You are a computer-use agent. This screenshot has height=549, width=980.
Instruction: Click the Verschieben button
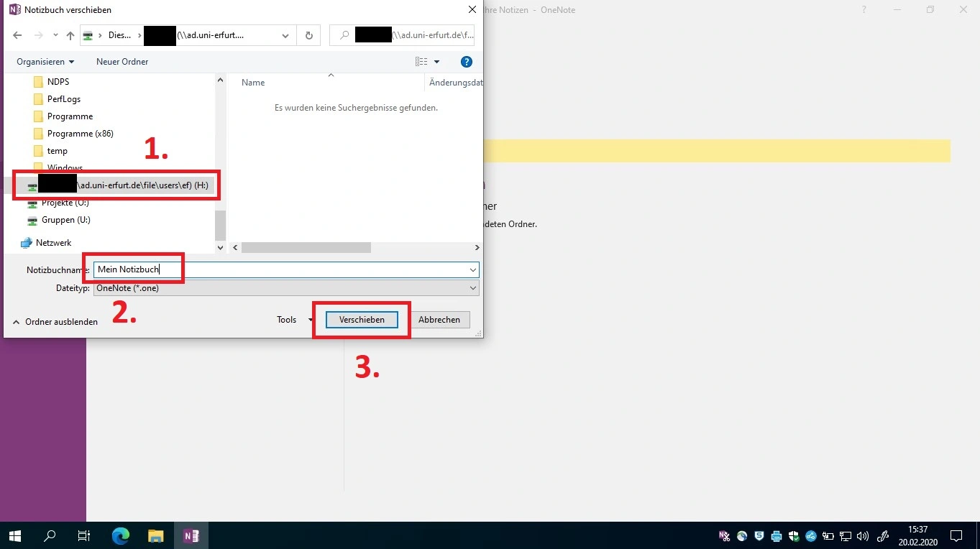[x=362, y=320]
